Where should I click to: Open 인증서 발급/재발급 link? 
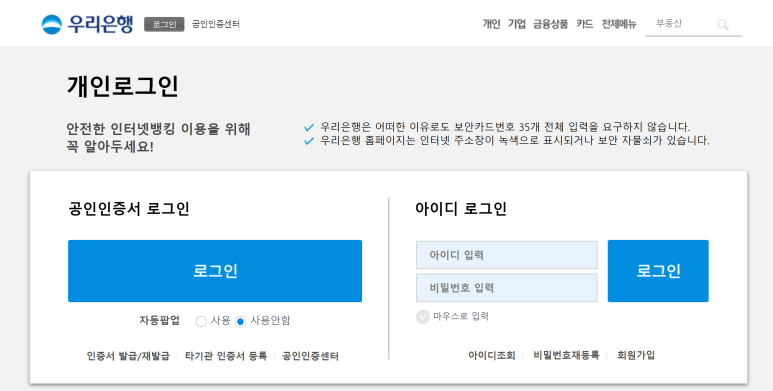pos(128,355)
